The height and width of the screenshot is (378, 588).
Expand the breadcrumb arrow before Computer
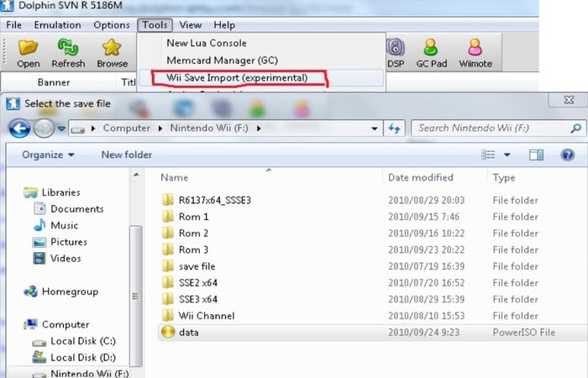93,129
